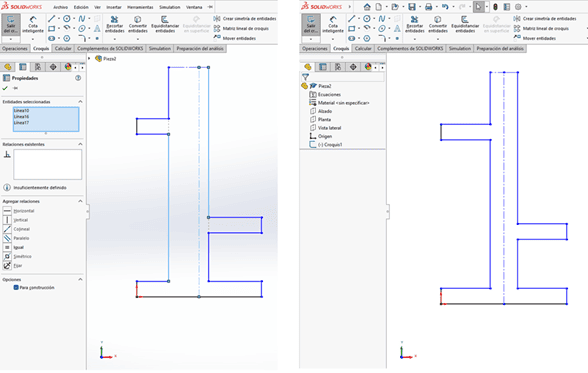Open ConfigurationManager icon in left panel
This screenshot has height=373, width=588.
(x=38, y=67)
